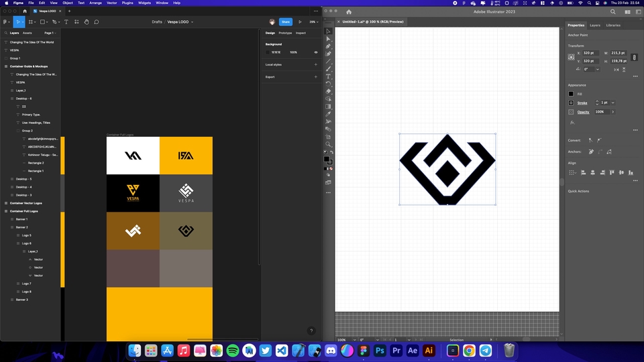Open Illustrator zoom level dropdown at bottom
Viewport: 644px width, 362px height.
[354, 340]
